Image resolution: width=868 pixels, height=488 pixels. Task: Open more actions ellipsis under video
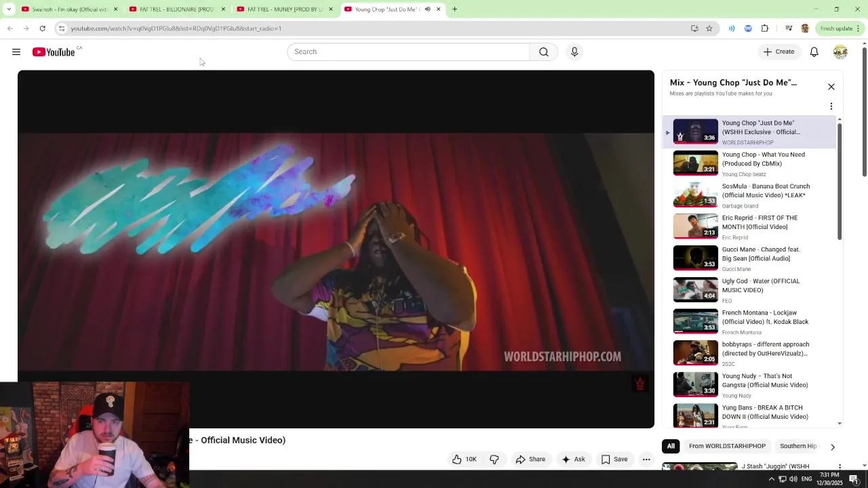click(646, 460)
